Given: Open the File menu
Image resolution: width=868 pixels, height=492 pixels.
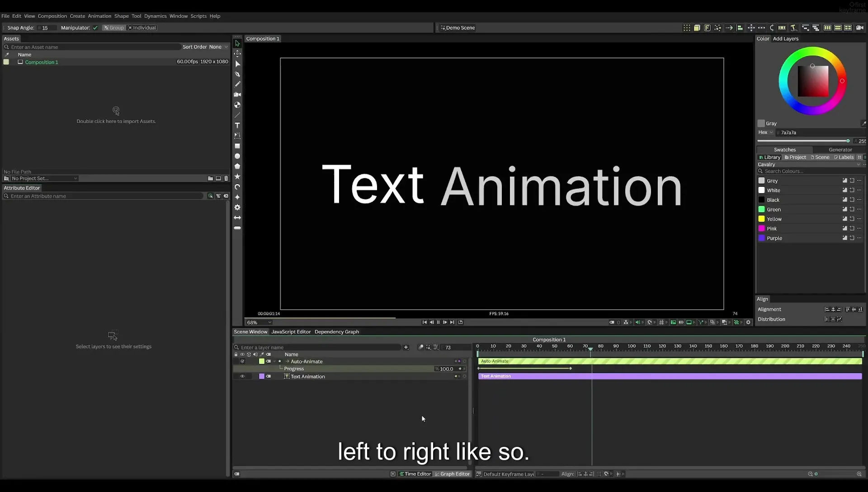Looking at the screenshot, I should [5, 16].
